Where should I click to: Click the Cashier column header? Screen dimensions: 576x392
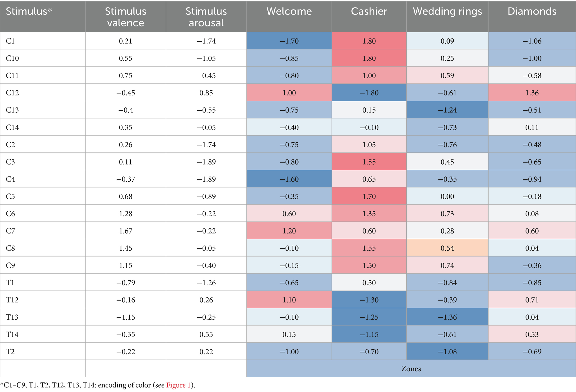tap(369, 11)
